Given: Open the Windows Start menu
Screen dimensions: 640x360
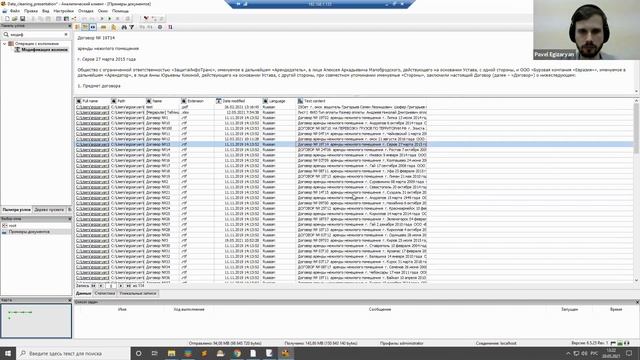Looking at the screenshot, I should 8,353.
